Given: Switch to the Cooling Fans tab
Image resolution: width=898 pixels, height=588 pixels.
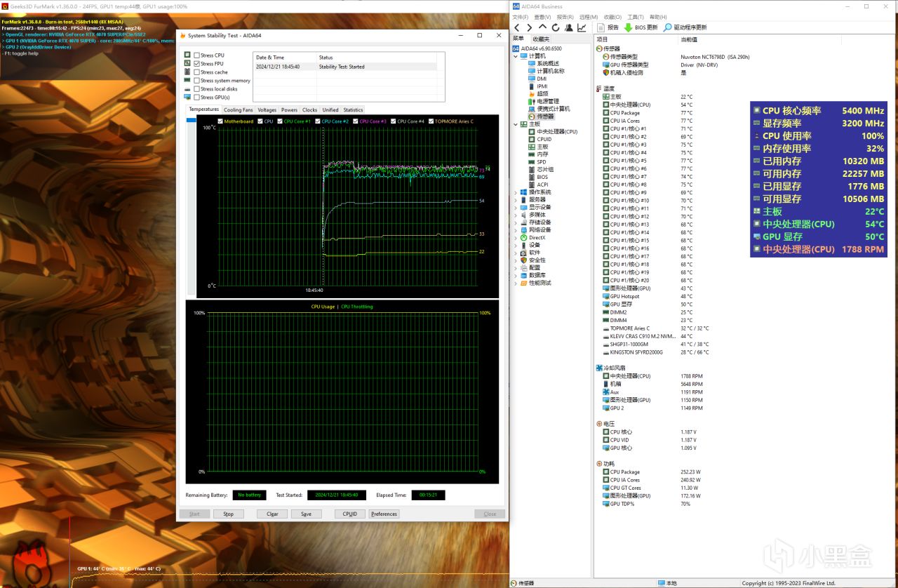Looking at the screenshot, I should [x=238, y=110].
